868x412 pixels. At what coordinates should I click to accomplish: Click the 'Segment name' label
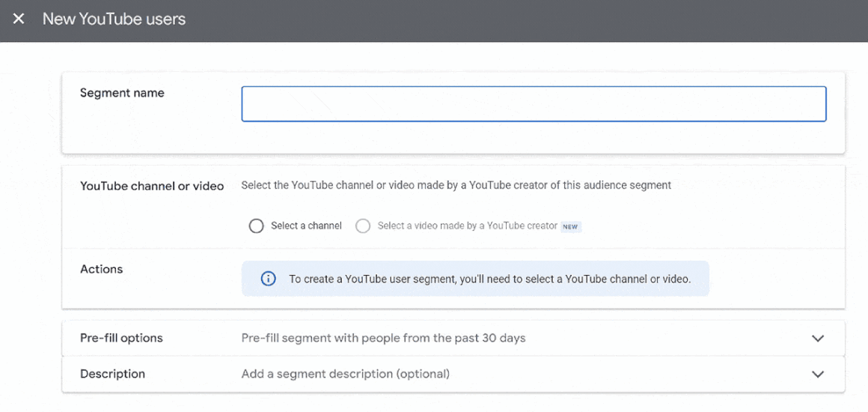pyautogui.click(x=122, y=93)
